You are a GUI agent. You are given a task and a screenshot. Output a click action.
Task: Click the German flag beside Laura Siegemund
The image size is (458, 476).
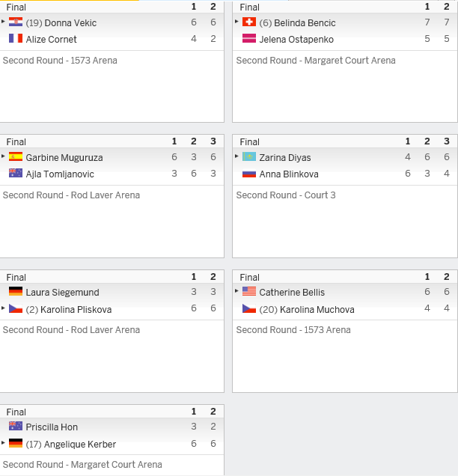tap(16, 291)
